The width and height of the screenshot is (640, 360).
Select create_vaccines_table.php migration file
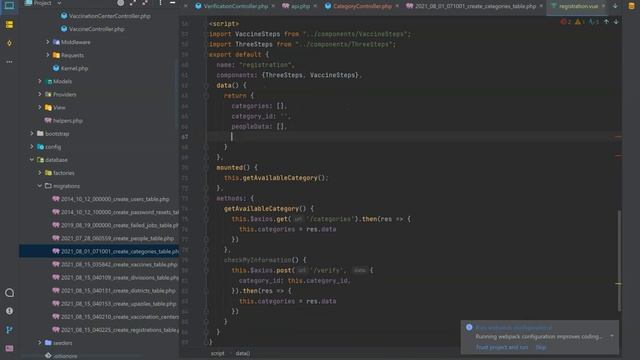(115, 264)
